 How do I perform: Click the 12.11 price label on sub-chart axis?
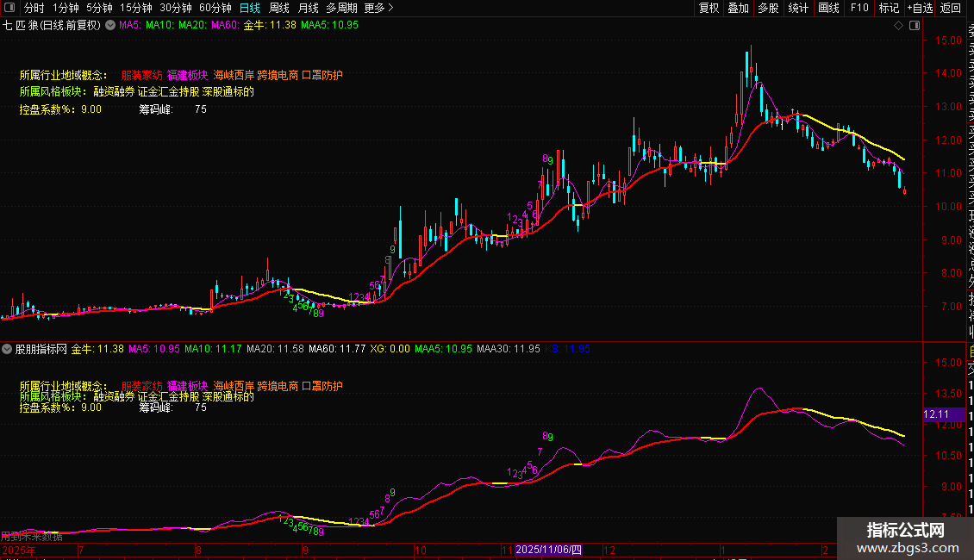(x=935, y=414)
